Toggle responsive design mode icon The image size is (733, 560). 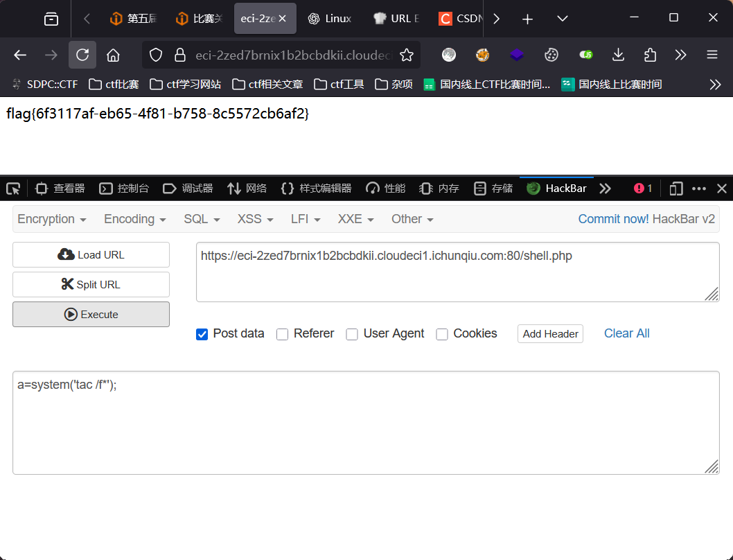point(676,189)
